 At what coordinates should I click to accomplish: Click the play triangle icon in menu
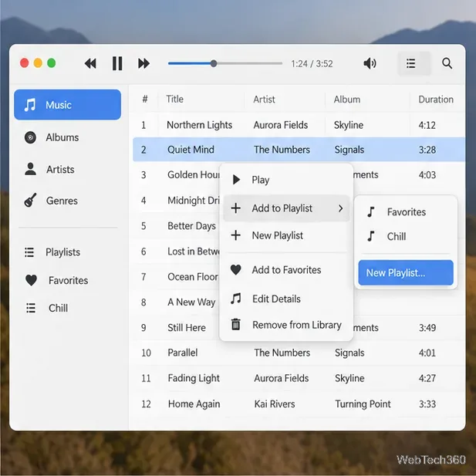pos(236,180)
